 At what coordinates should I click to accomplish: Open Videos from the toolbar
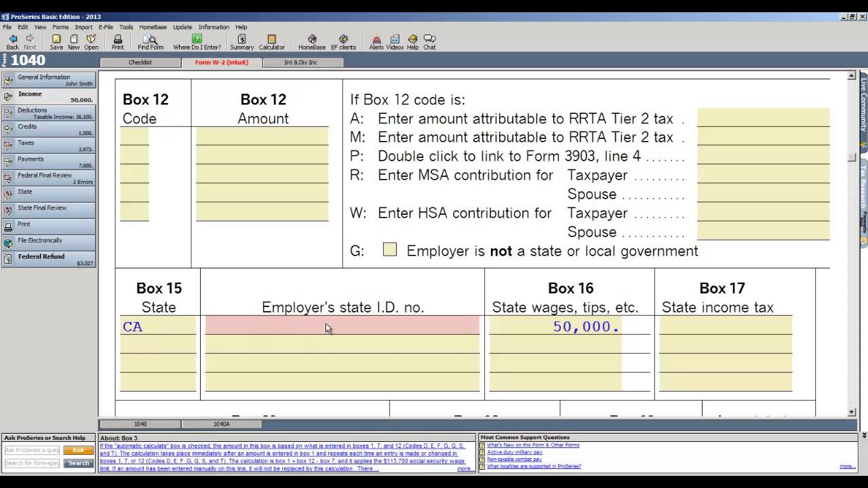pyautogui.click(x=395, y=42)
